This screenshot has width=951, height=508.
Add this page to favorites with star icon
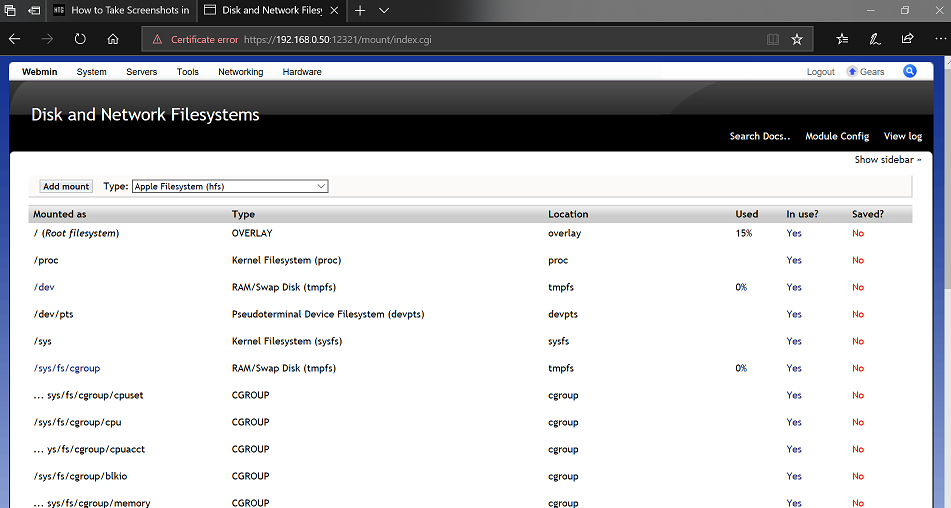[797, 39]
